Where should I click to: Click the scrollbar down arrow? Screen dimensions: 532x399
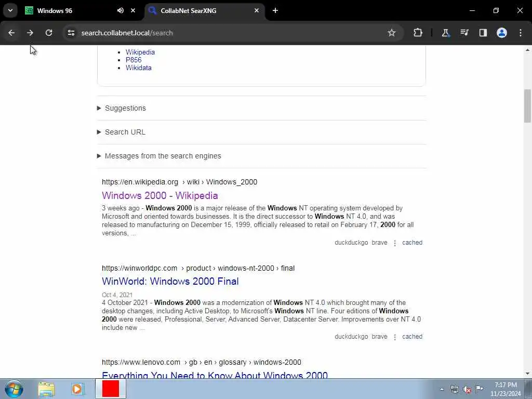[x=527, y=374]
